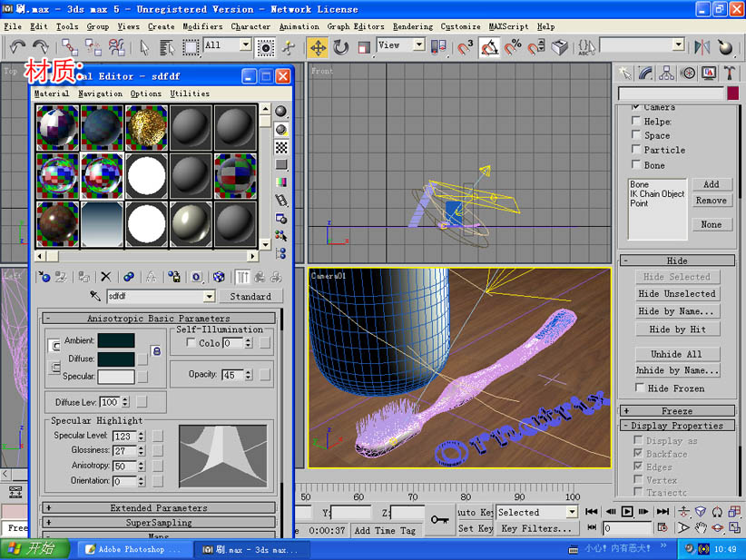The image size is (746, 560).
Task: Click the Play Animation button
Action: pos(627,512)
